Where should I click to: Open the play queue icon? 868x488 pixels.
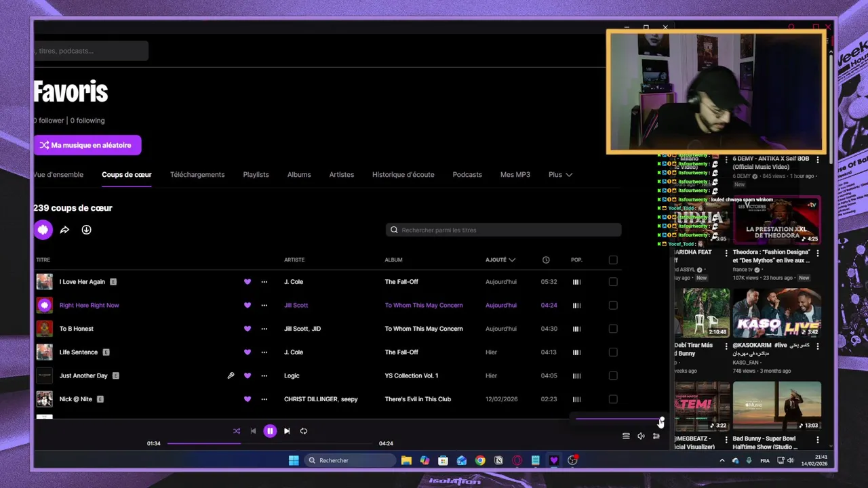click(626, 436)
